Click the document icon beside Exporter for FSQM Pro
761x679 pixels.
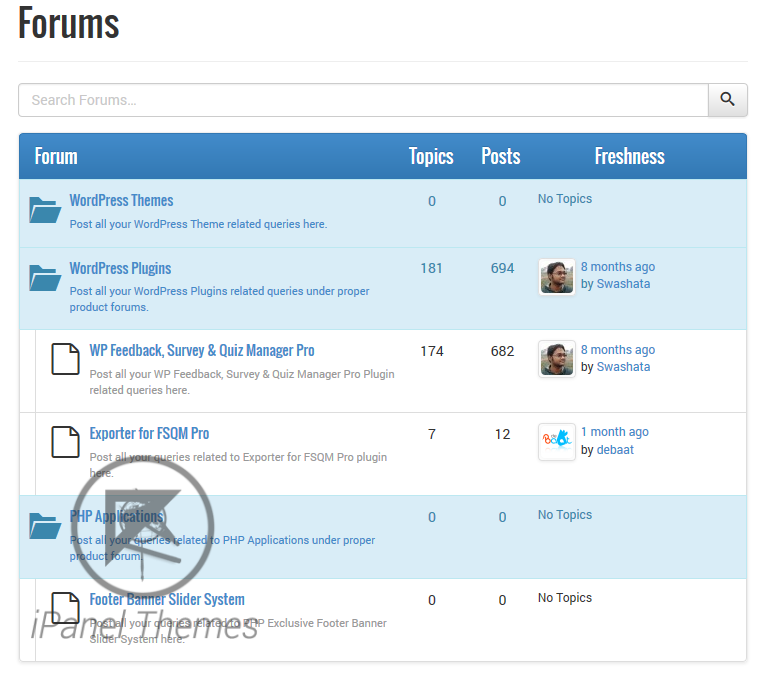(x=66, y=442)
